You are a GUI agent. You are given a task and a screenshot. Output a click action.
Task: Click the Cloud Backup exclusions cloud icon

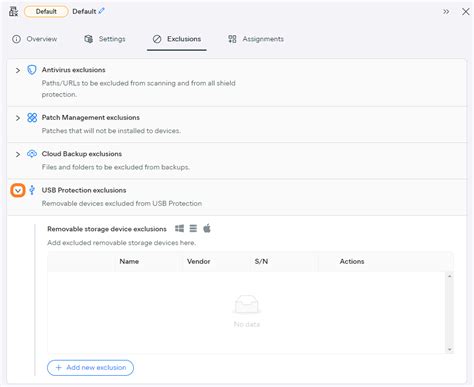(32, 154)
